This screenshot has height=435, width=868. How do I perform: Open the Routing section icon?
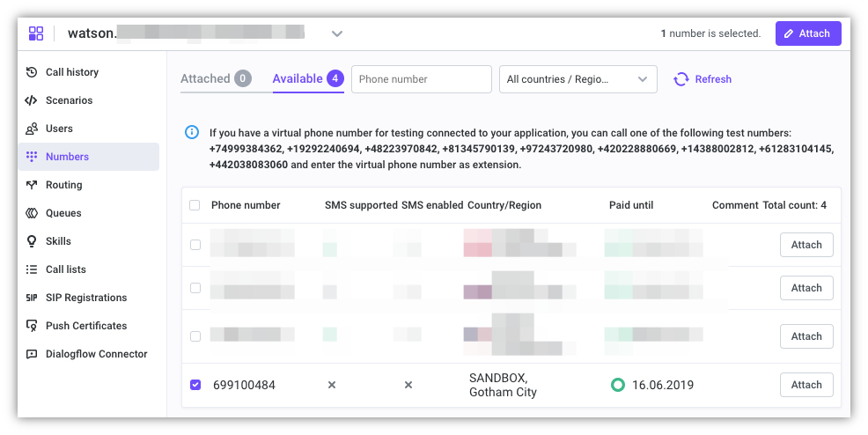click(32, 185)
